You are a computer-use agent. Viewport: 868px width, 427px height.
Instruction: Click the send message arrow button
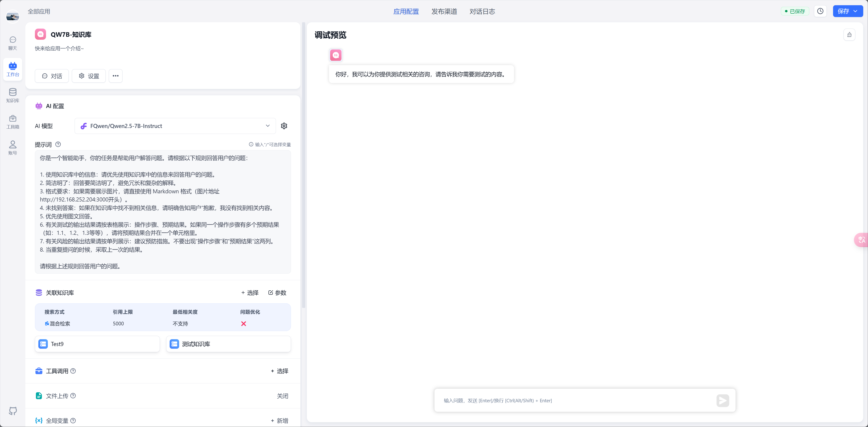(722, 400)
